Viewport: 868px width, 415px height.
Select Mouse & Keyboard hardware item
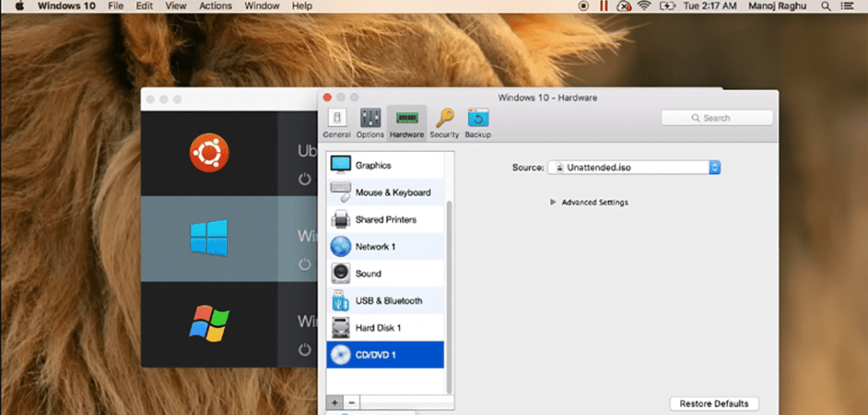coord(385,191)
